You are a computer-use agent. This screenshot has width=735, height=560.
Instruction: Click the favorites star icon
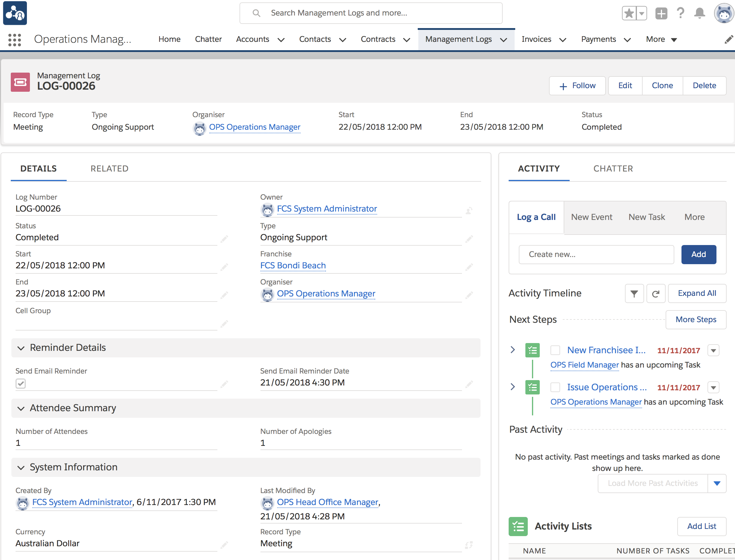pyautogui.click(x=629, y=13)
